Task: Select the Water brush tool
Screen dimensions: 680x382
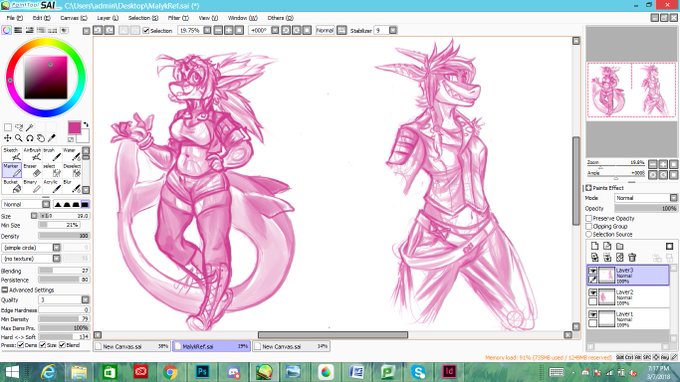Action: pyautogui.click(x=72, y=154)
